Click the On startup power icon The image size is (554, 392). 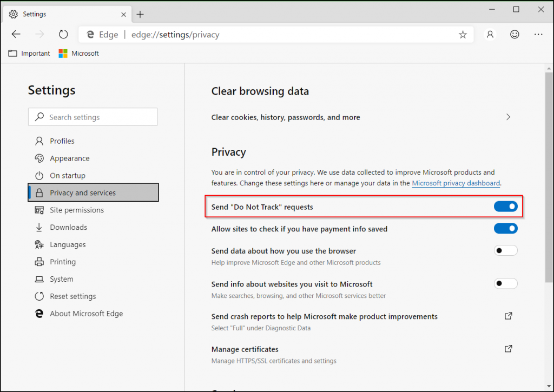39,175
